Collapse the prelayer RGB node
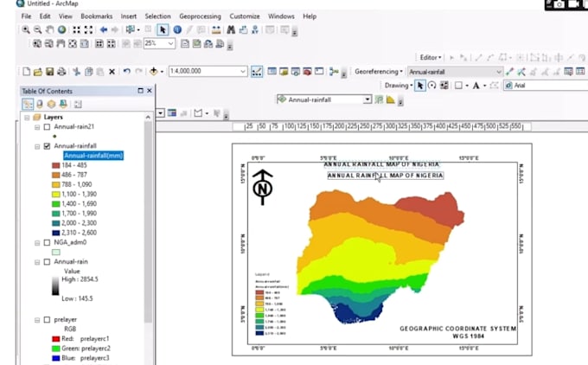The image size is (588, 365). coord(37,320)
